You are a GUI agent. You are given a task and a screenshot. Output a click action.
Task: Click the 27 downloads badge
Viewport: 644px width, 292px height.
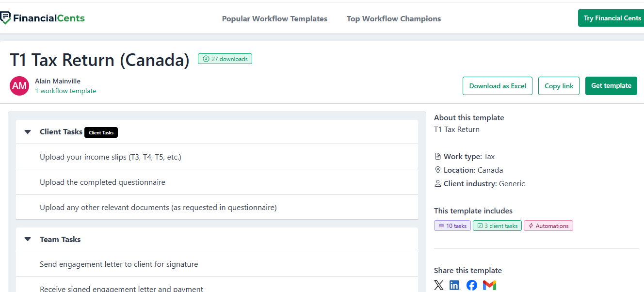coord(225,59)
